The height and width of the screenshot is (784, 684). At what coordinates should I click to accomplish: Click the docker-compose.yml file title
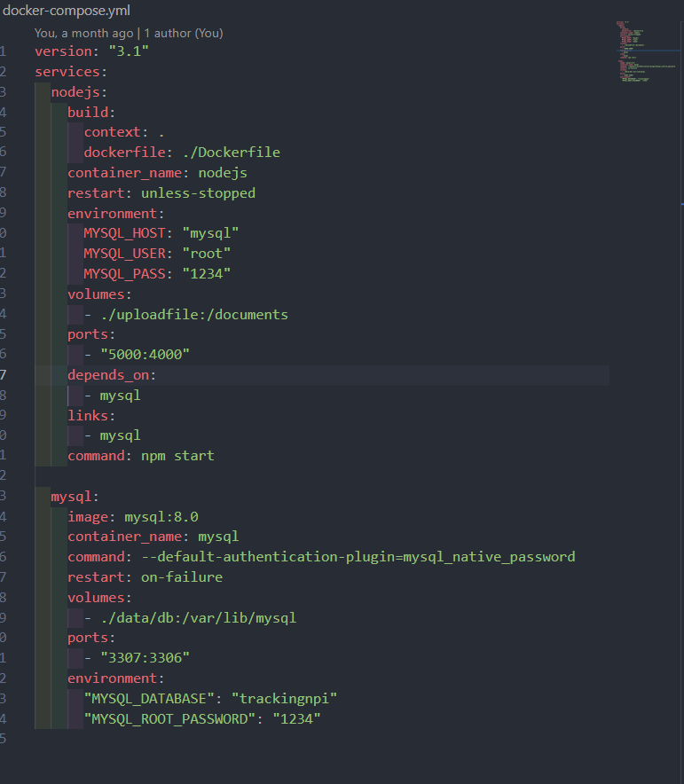click(67, 11)
